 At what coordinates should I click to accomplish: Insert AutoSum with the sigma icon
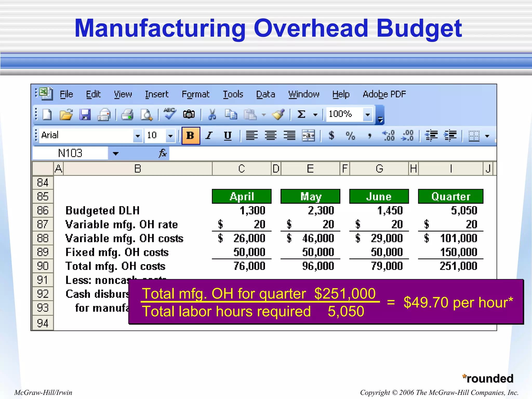point(301,114)
